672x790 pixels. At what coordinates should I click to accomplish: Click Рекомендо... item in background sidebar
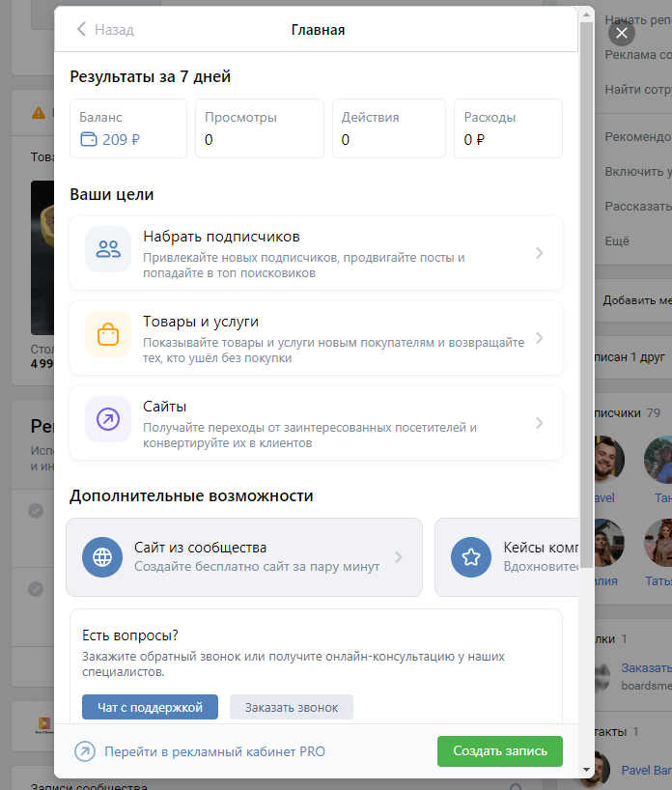tap(638, 136)
